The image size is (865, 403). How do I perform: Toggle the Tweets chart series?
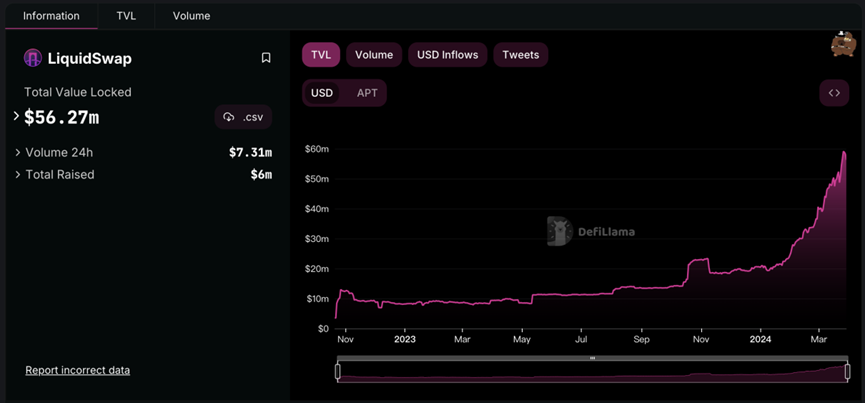click(x=520, y=55)
